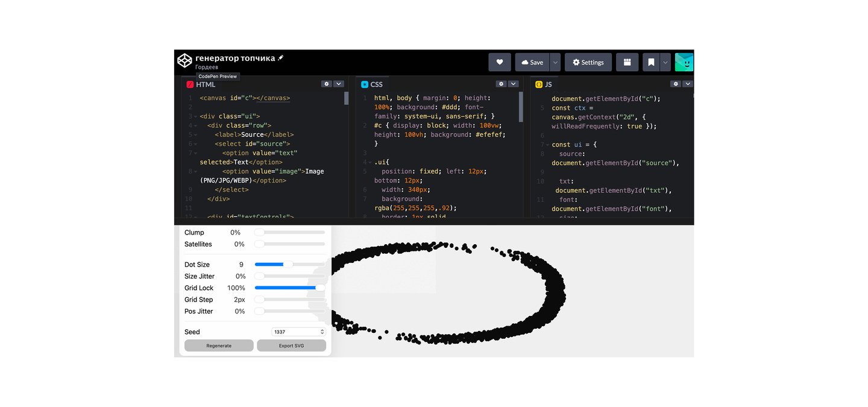Adjust the Grid Lock slider

click(x=289, y=288)
